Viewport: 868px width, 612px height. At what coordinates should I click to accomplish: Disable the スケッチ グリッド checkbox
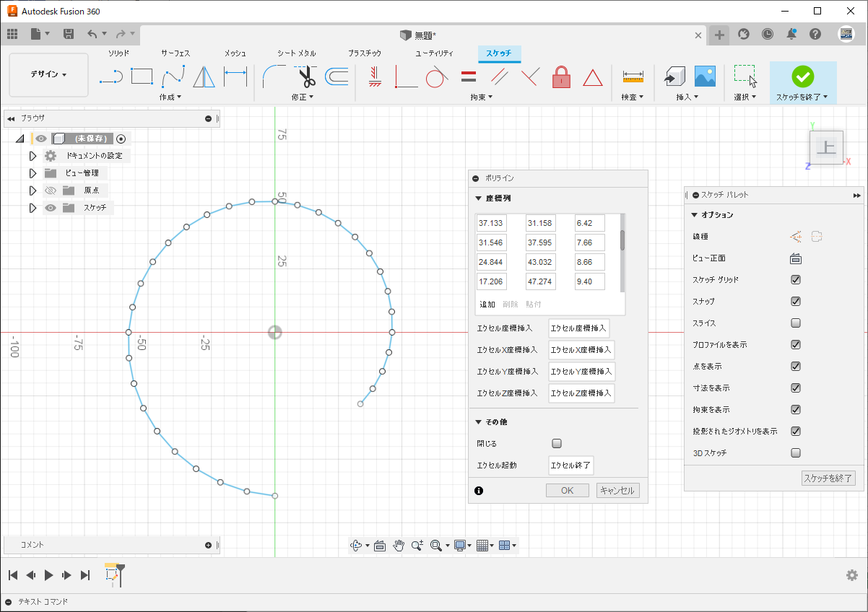tap(796, 280)
